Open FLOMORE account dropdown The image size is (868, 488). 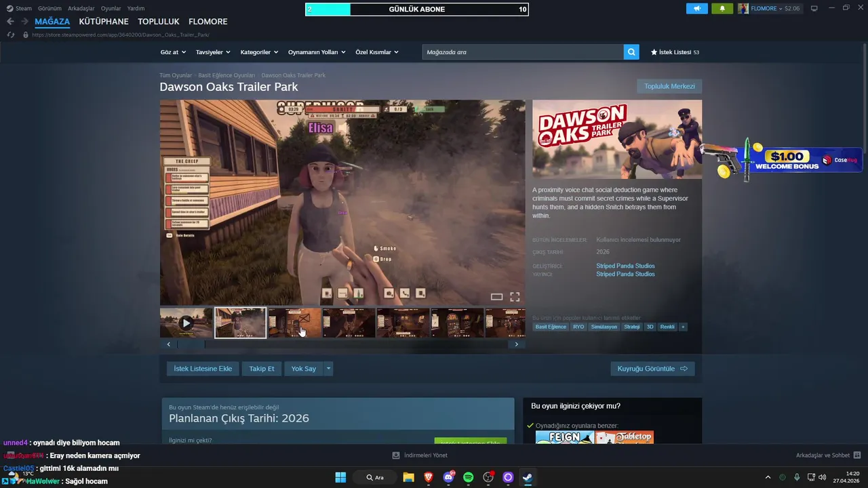pos(775,8)
